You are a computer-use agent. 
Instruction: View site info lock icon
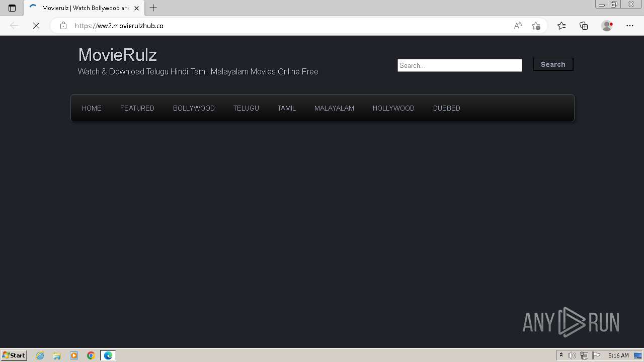[x=63, y=26]
